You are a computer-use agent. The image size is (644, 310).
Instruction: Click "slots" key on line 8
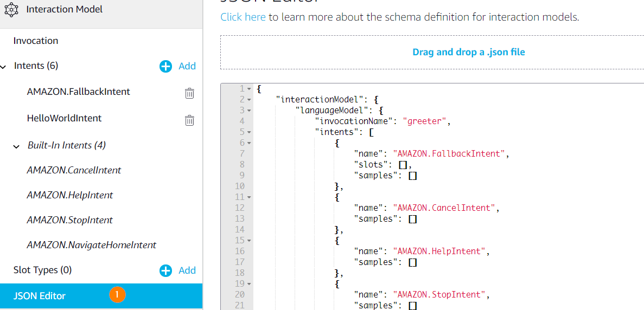click(x=371, y=164)
